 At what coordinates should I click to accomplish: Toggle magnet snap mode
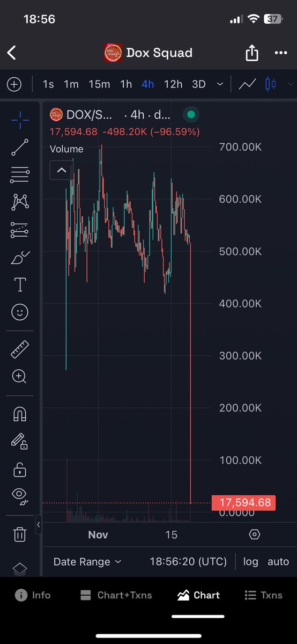coord(20,414)
